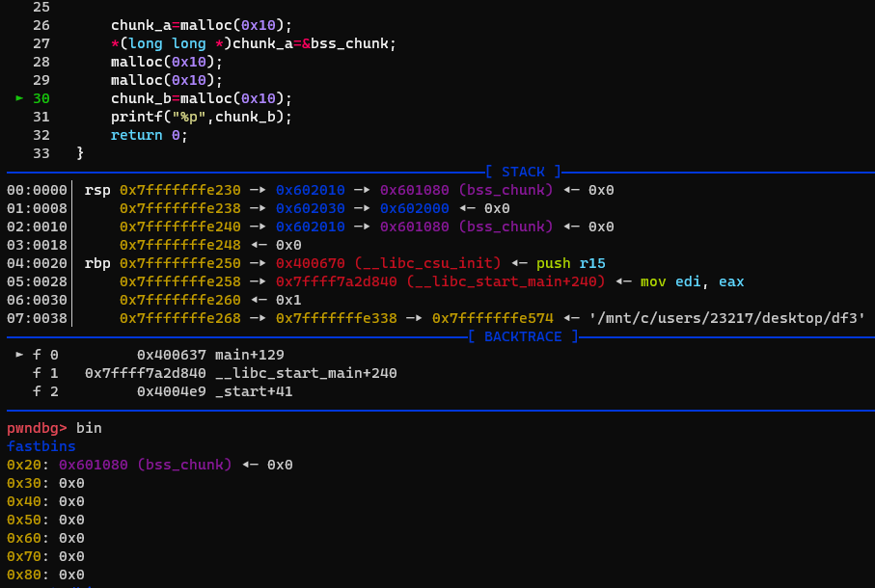Select line number 28
Image resolution: width=875 pixels, height=588 pixels.
tap(41, 62)
